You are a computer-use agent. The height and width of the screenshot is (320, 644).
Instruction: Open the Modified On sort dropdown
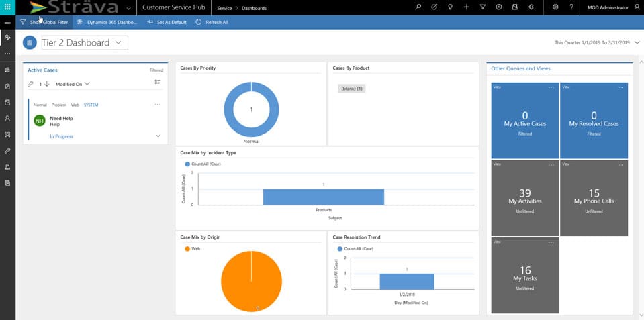73,84
